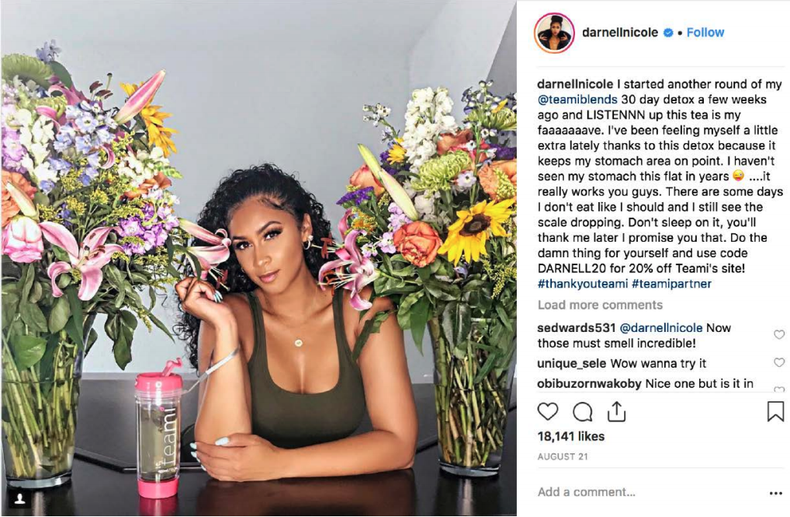Like the post with heart icon
Viewport: 790px width, 517px height.
pyautogui.click(x=548, y=412)
